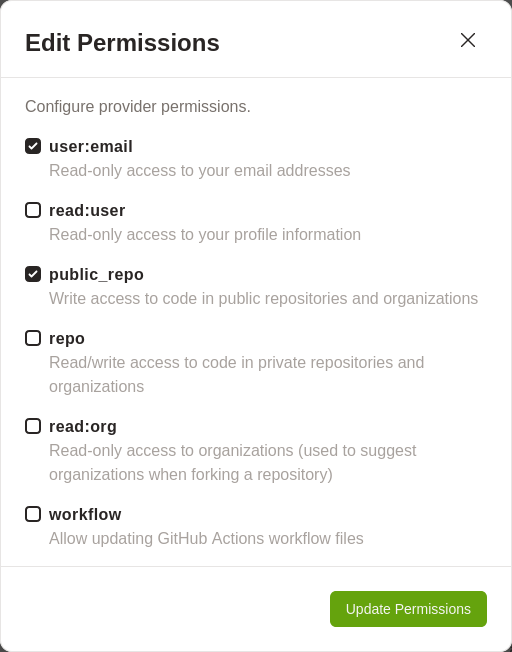
Task: Close the Edit Permissions dialog with X
Action: [468, 40]
